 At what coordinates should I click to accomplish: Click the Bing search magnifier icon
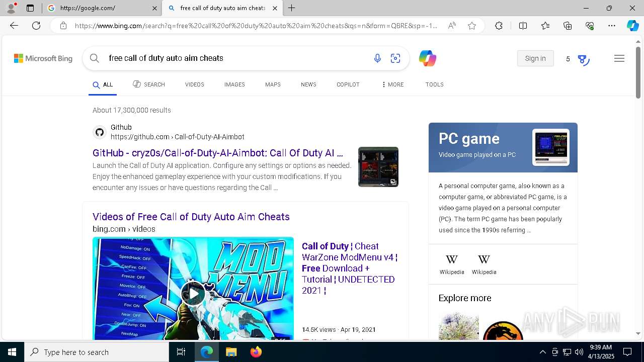[94, 58]
